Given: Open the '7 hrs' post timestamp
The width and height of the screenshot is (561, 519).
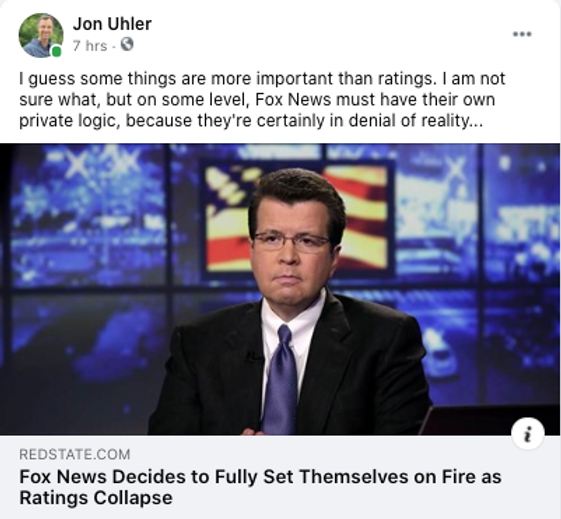Looking at the screenshot, I should 90,46.
